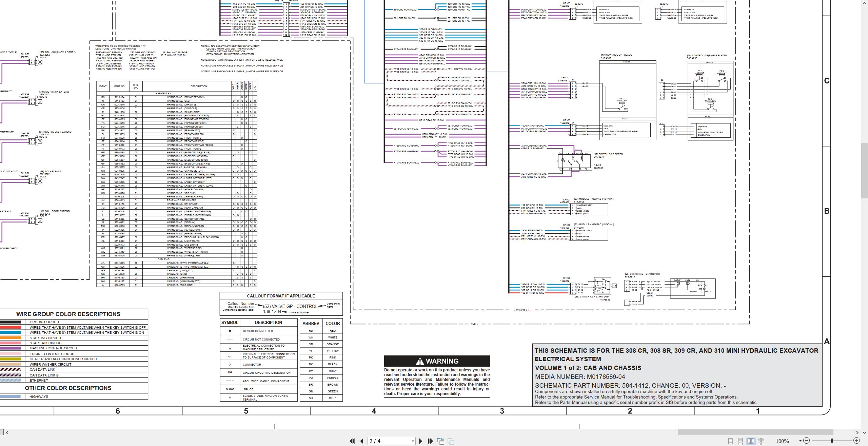Image resolution: width=868 pixels, height=446 pixels.
Task: Click the purple Machine Control Circuit swatch
Action: point(11,348)
